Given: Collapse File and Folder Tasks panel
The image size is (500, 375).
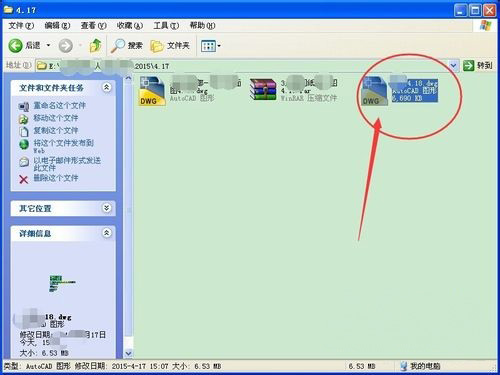Looking at the screenshot, I should [106, 88].
